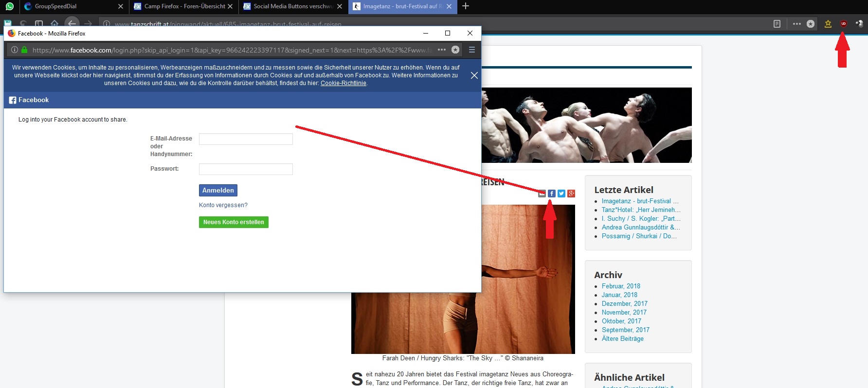Image resolution: width=868 pixels, height=388 pixels.
Task: Click the grey spheres extension icon
Action: tap(859, 24)
